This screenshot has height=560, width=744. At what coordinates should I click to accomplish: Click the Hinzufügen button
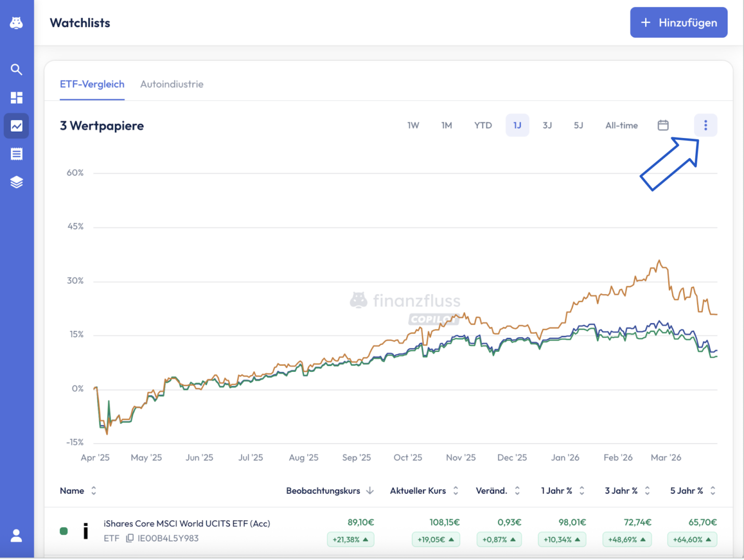tap(678, 23)
